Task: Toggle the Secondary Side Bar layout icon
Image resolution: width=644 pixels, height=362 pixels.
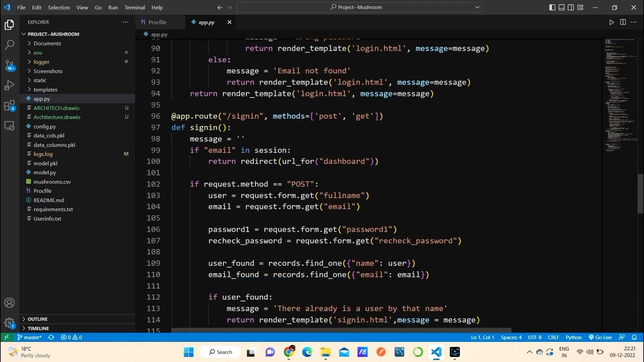Action: coord(571,8)
